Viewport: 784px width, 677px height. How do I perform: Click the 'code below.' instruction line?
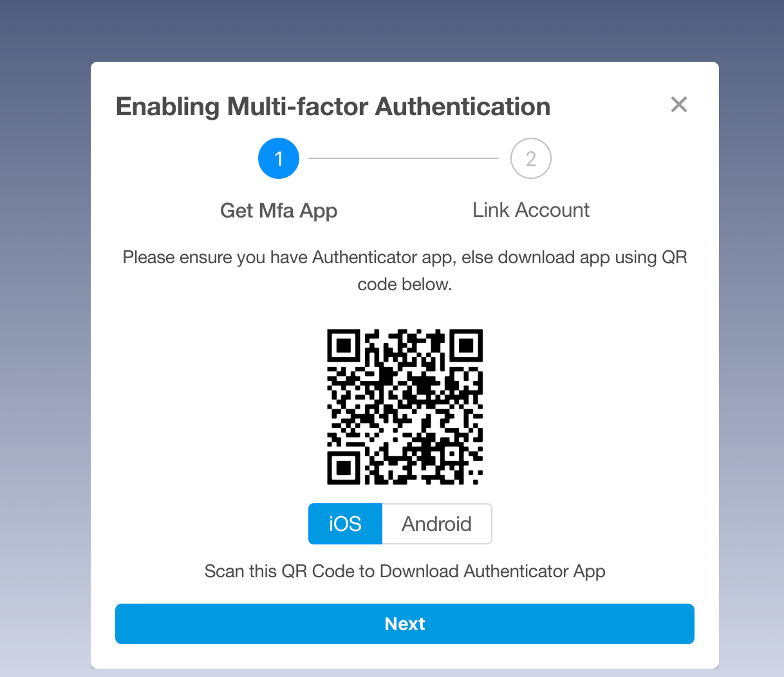pyautogui.click(x=405, y=284)
